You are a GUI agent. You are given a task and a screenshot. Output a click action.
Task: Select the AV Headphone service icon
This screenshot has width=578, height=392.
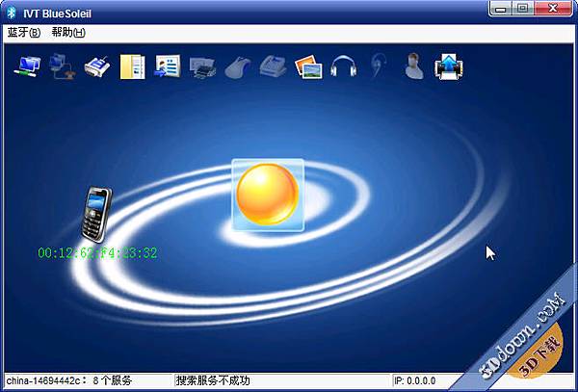click(344, 65)
